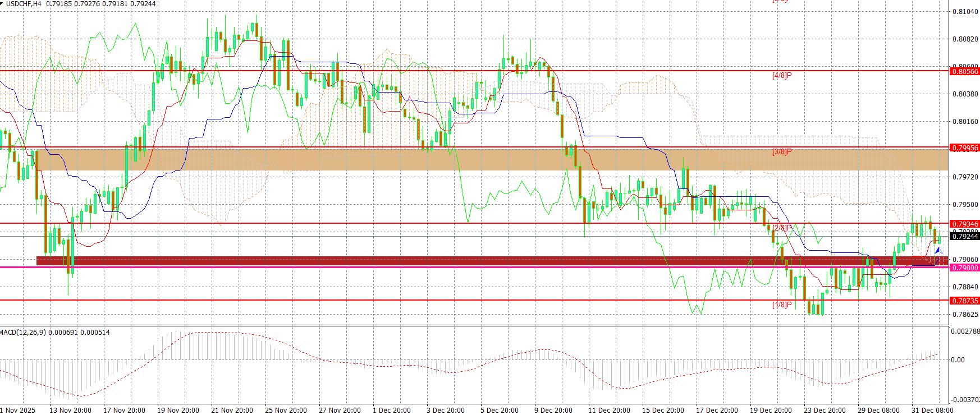Click the 25 Nov 20:00 time label
Viewport: 980px width, 415px height.
point(286,410)
